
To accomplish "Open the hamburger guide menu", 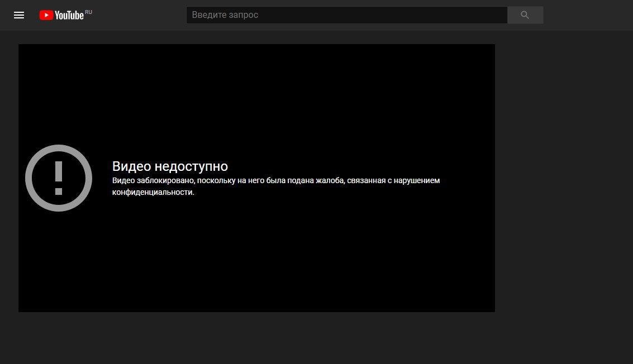I will click(x=19, y=15).
